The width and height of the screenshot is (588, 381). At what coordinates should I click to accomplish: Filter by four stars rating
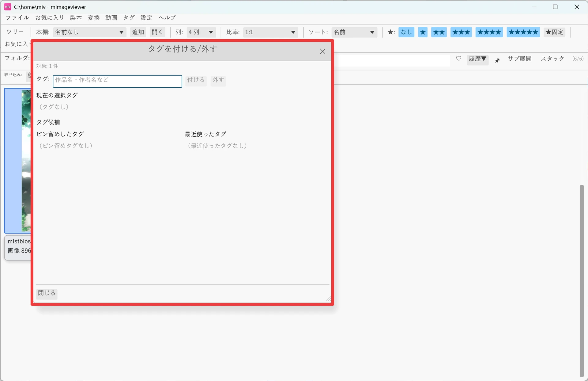[489, 32]
